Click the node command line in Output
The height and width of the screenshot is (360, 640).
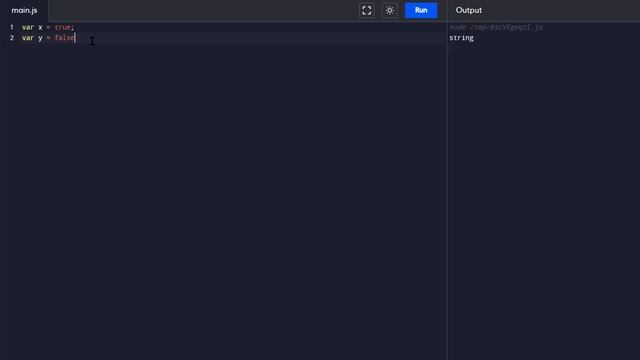tap(496, 27)
